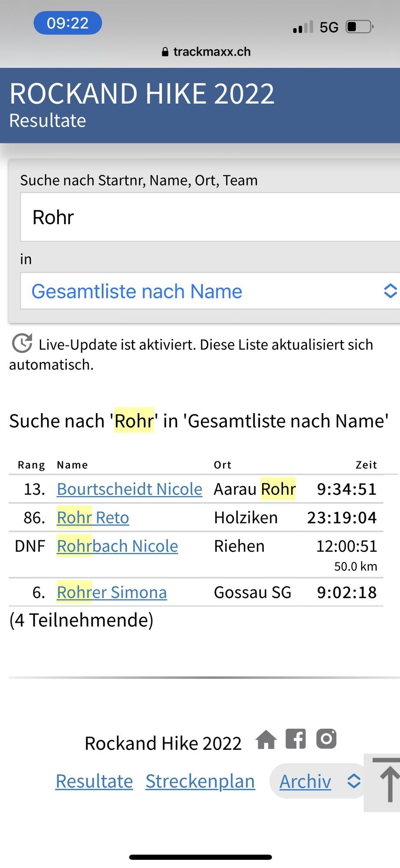Tap the cellular signal bars icon
400x868 pixels.
[x=303, y=27]
